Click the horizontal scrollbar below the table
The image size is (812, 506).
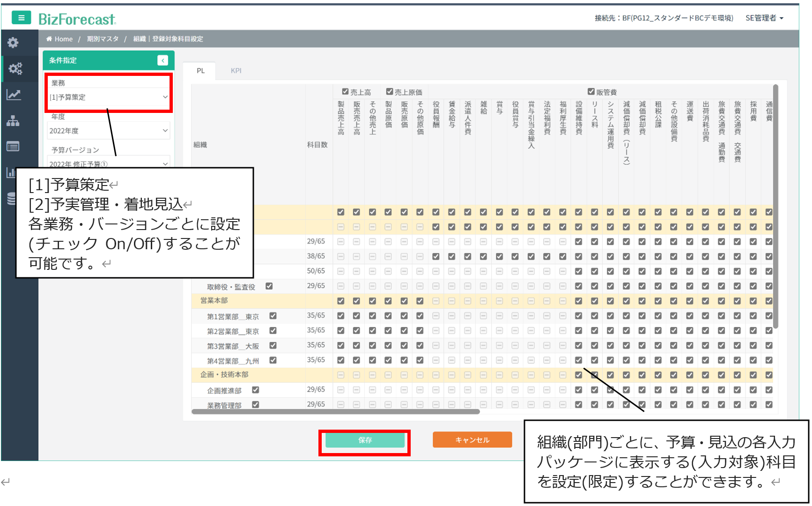[x=335, y=412]
